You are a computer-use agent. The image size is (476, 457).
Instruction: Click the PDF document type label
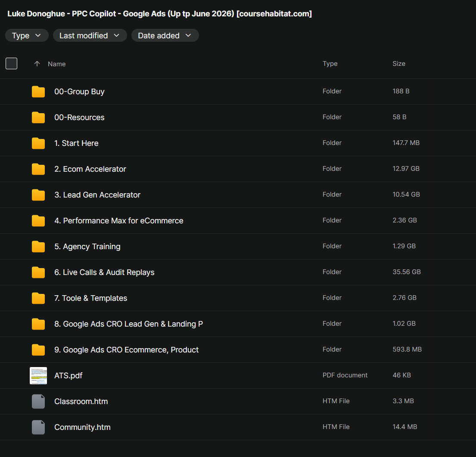(345, 375)
